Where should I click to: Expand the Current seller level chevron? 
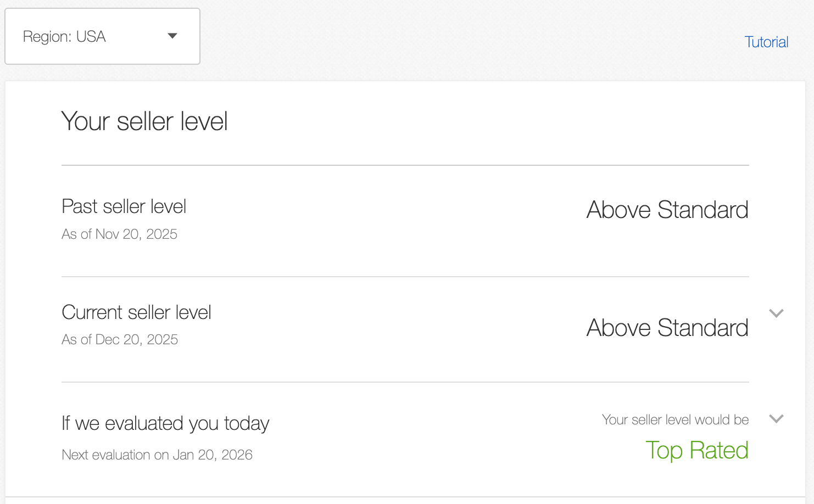[x=776, y=313]
